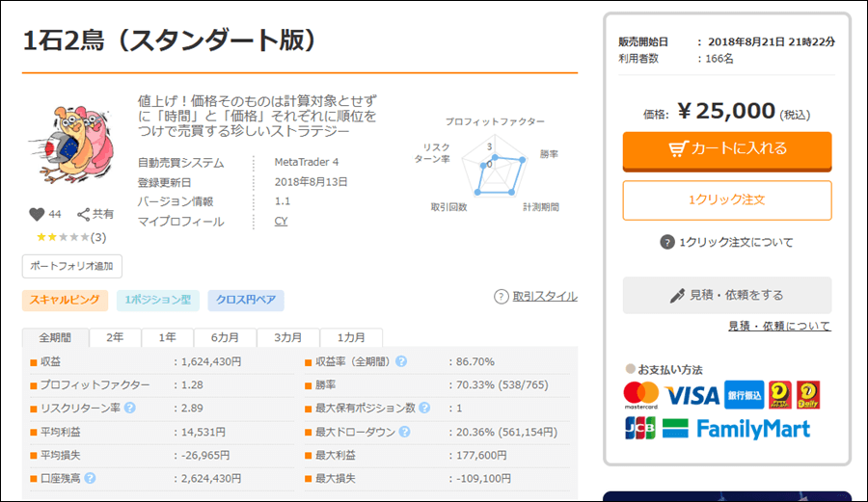Click the product mascot thumbnail image

(x=63, y=146)
